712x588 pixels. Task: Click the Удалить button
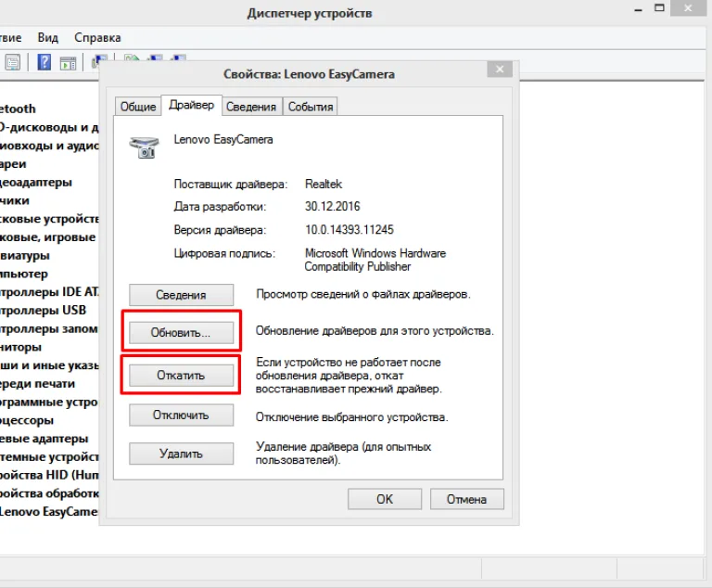pos(181,454)
